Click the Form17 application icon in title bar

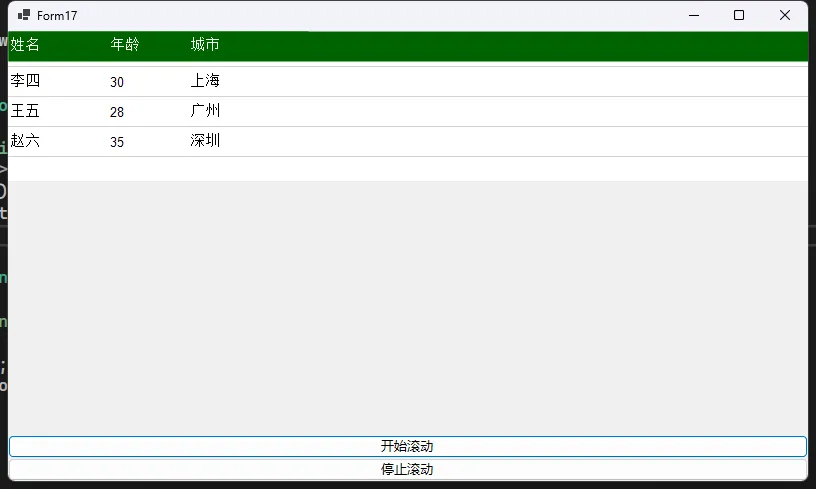coord(24,16)
